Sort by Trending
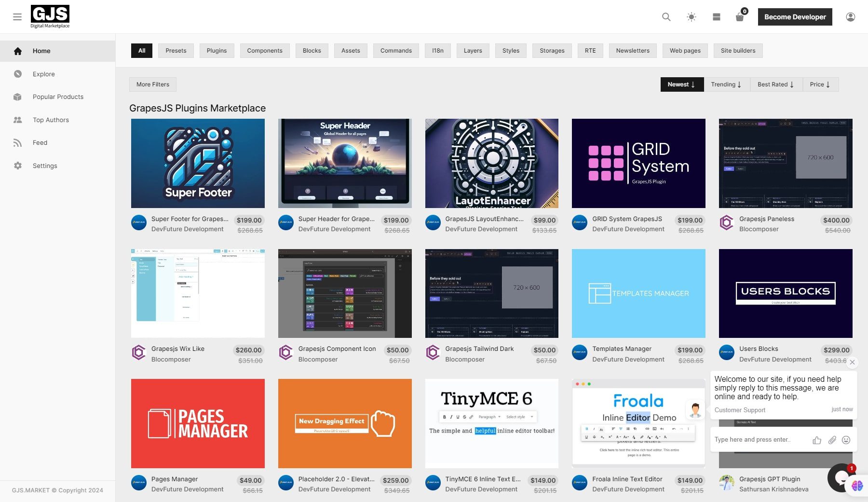Viewport: 868px width, 502px height. (726, 84)
